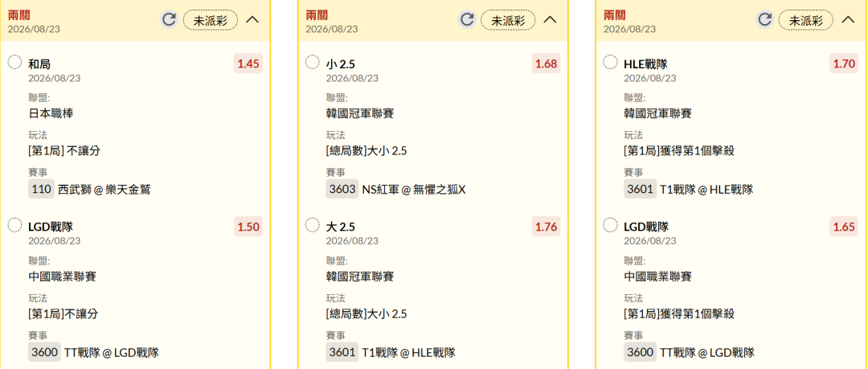Click TT戰隊 @ LGD戰隊 under 1.65 bet
868x369 pixels.
pos(707,352)
